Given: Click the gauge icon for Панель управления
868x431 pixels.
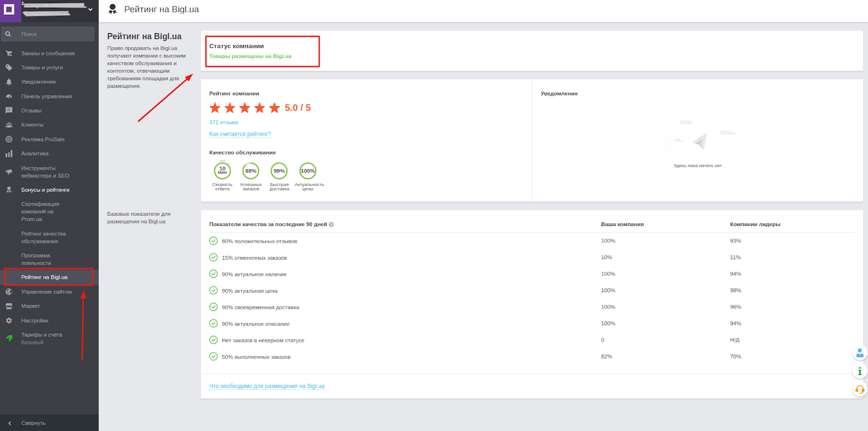Looking at the screenshot, I should click(x=9, y=97).
